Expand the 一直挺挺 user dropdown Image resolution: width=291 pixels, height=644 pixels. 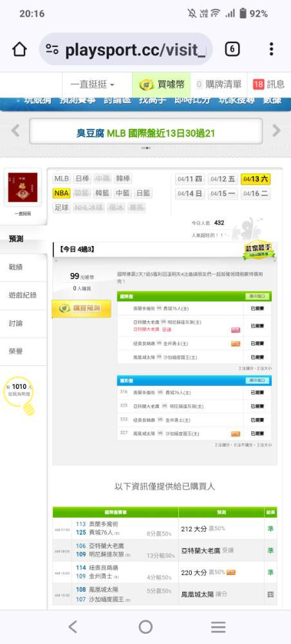(x=92, y=84)
